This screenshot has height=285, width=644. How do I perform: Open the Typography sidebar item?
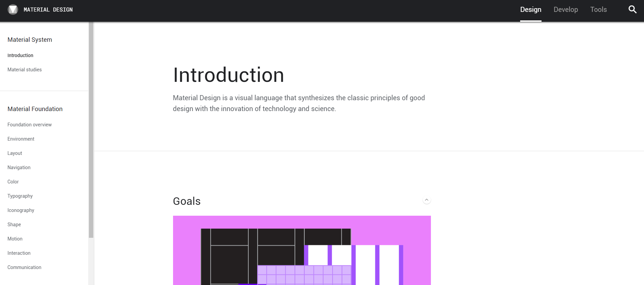click(20, 196)
